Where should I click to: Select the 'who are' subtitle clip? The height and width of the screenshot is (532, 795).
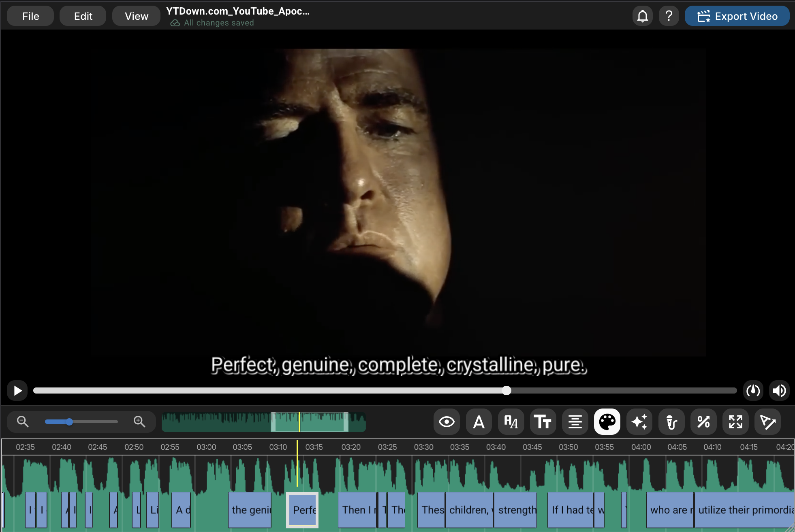tap(670, 510)
